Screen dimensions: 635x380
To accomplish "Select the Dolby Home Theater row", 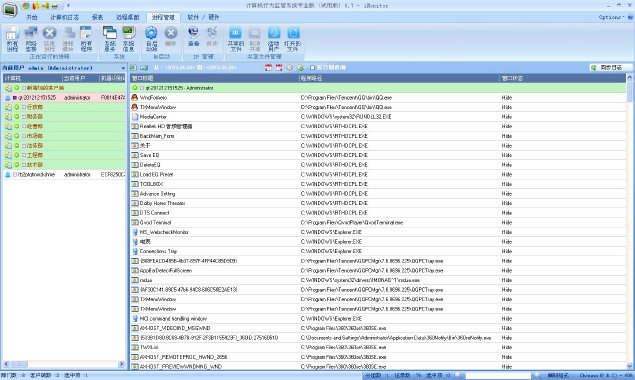I will point(378,203).
